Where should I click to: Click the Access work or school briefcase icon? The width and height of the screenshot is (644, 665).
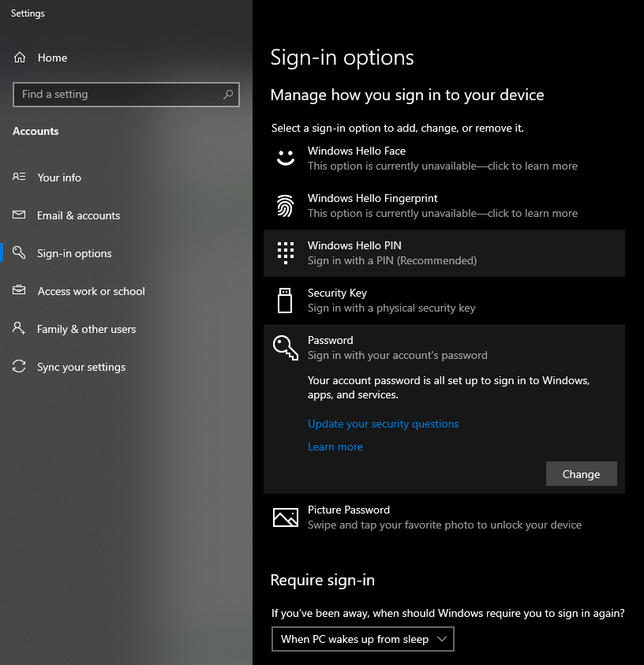[19, 290]
